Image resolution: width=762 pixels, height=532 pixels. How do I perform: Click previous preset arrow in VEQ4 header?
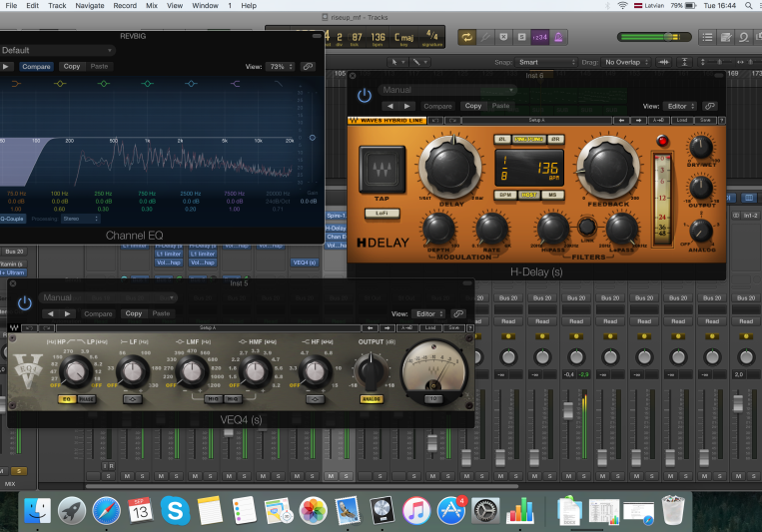pos(51,313)
